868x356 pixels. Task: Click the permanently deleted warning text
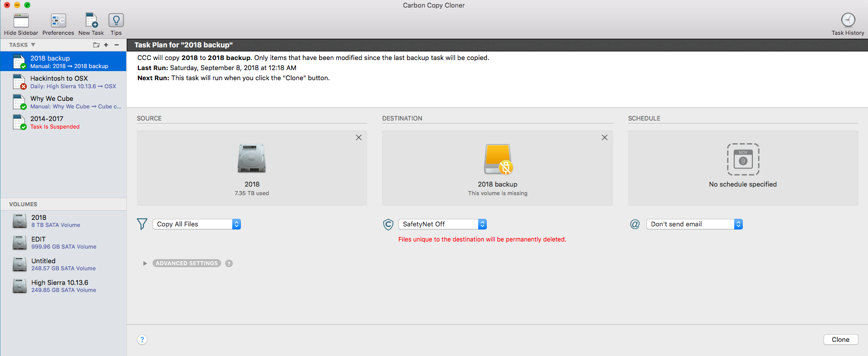482,239
